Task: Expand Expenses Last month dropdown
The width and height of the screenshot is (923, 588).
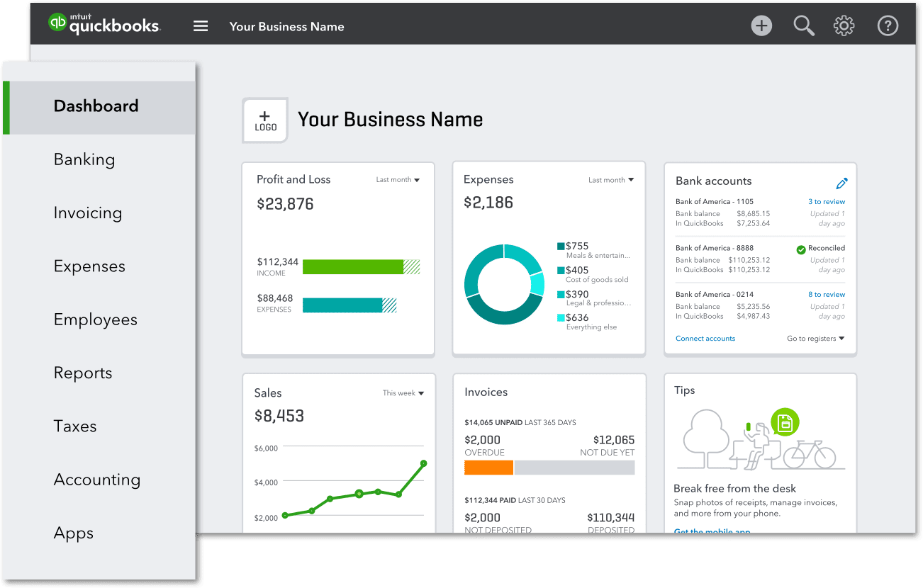Action: 610,180
